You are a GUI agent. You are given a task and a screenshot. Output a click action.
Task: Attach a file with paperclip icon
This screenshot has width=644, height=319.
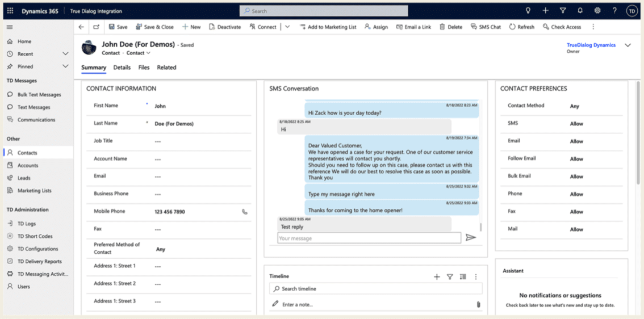coord(478,305)
